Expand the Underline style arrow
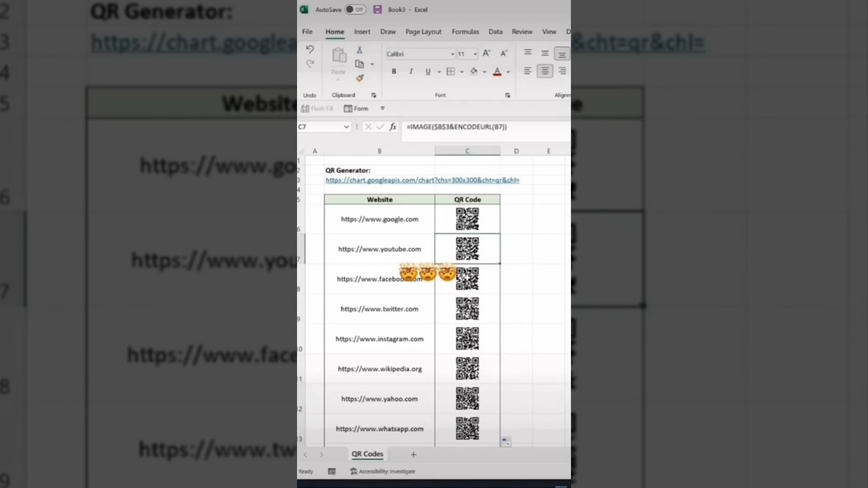 [439, 71]
